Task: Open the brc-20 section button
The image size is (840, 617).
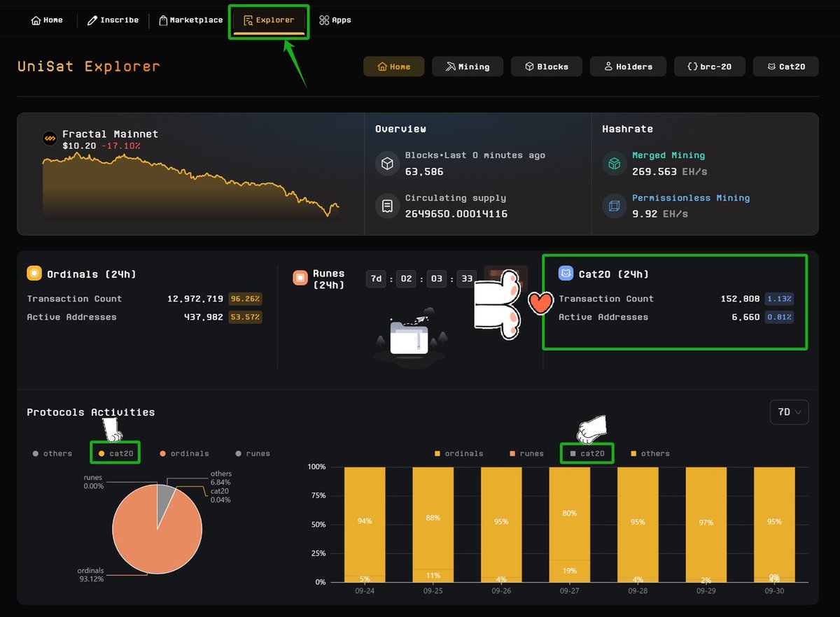Action: (x=709, y=66)
